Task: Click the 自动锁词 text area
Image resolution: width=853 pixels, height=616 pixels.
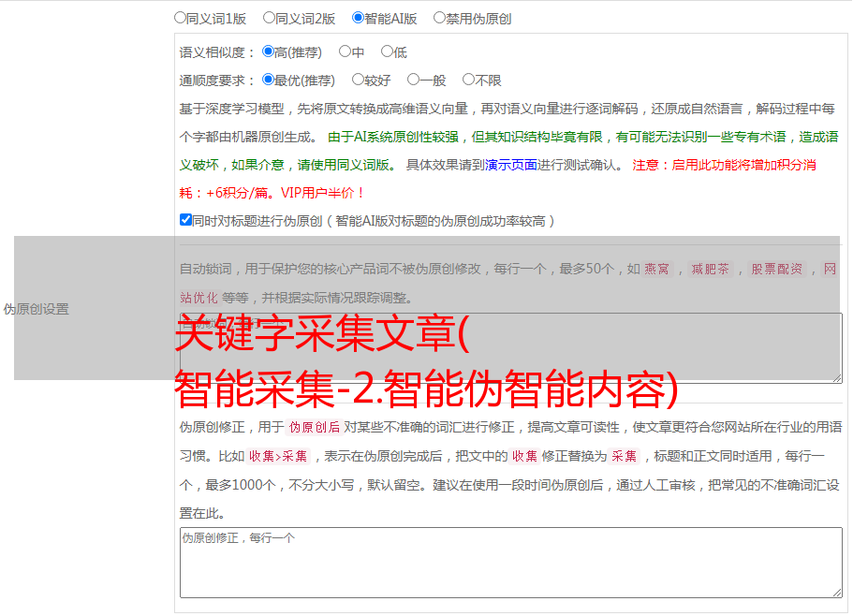Action: coord(510,347)
